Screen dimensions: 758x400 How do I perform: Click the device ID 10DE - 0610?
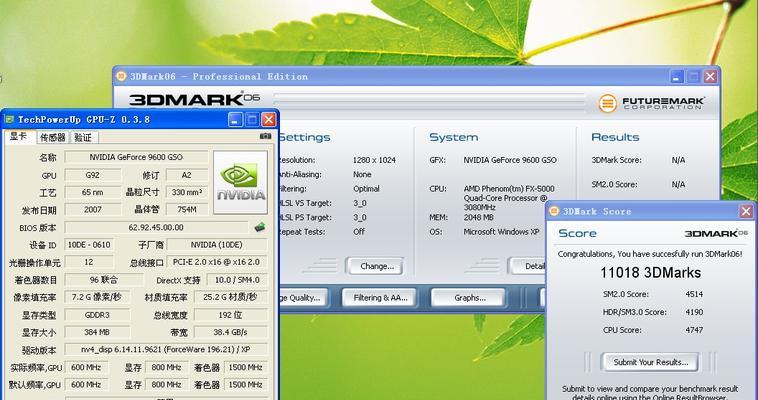[x=89, y=245]
